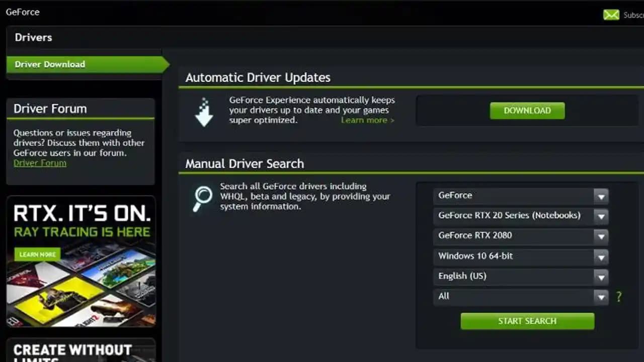The height and width of the screenshot is (362, 644).
Task: Click the green question mark help icon
Action: [x=618, y=297]
